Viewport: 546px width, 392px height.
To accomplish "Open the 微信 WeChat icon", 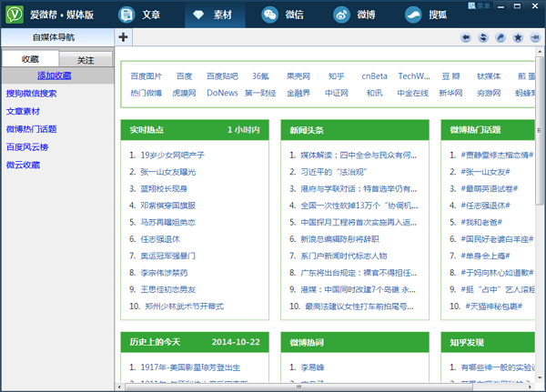I will click(x=270, y=15).
